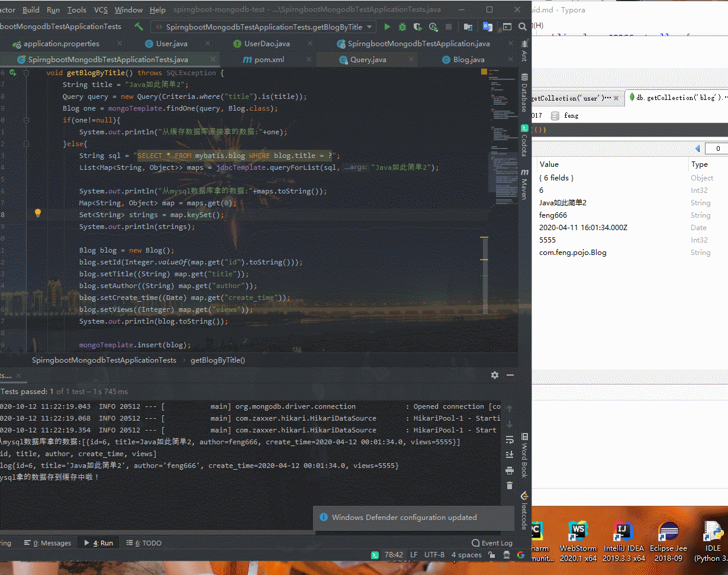Viewport: 728px width, 575px height.
Task: Toggle the read-only lock in status bar
Action: (x=492, y=554)
